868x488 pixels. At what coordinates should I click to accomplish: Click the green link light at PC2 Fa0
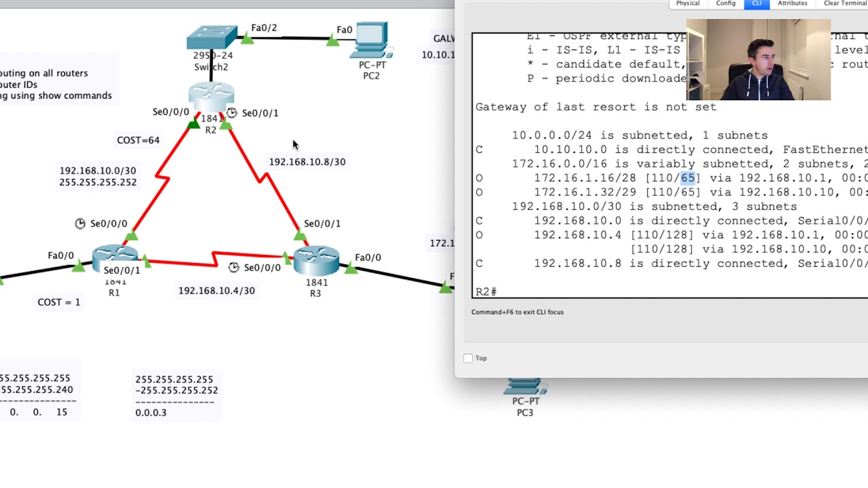(x=332, y=41)
